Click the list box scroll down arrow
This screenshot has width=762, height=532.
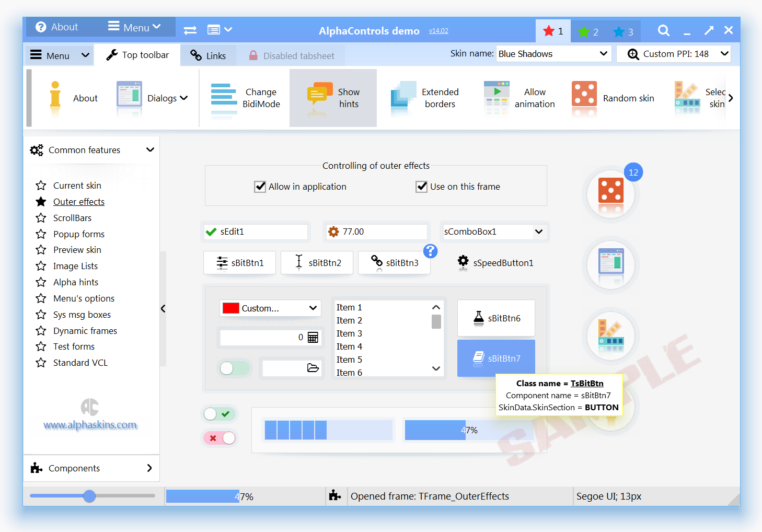point(436,368)
